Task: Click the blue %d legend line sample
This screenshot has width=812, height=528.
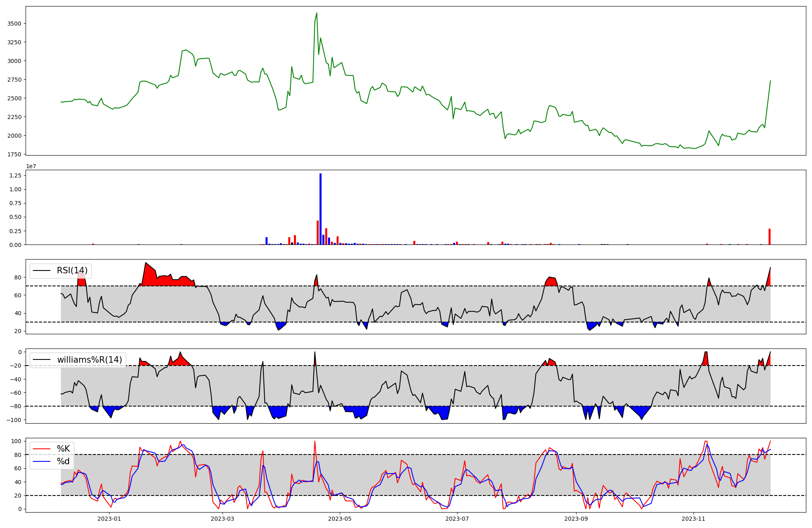Action: tap(41, 461)
